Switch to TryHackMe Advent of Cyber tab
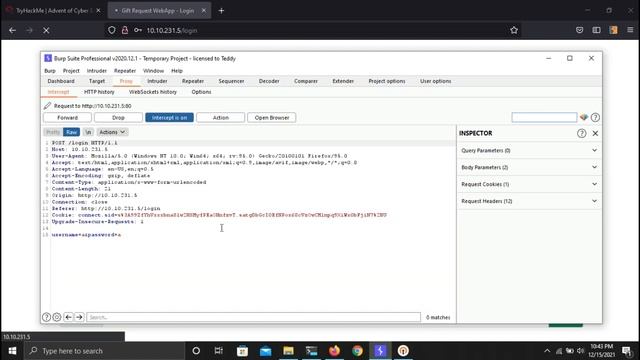640x360 pixels. [x=52, y=11]
